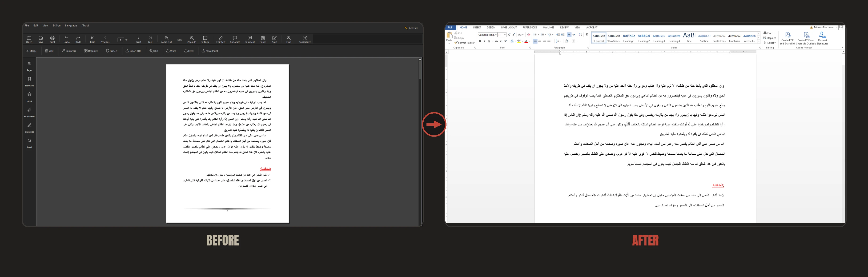The image size is (868, 277).
Task: Click the red Font Color button
Action: tap(526, 41)
